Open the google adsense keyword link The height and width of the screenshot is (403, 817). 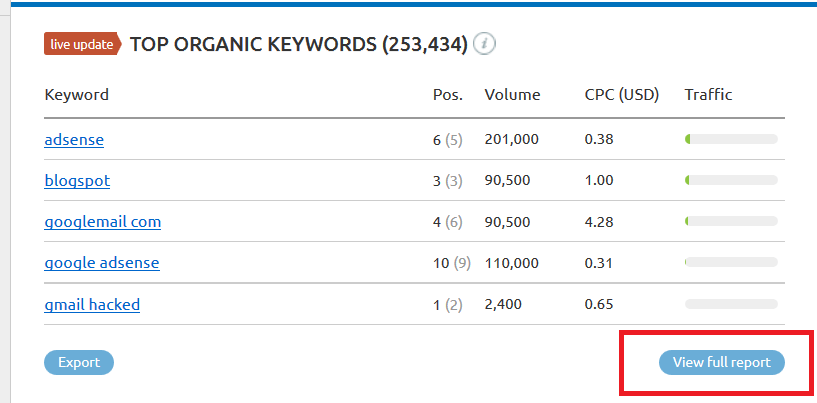102,263
